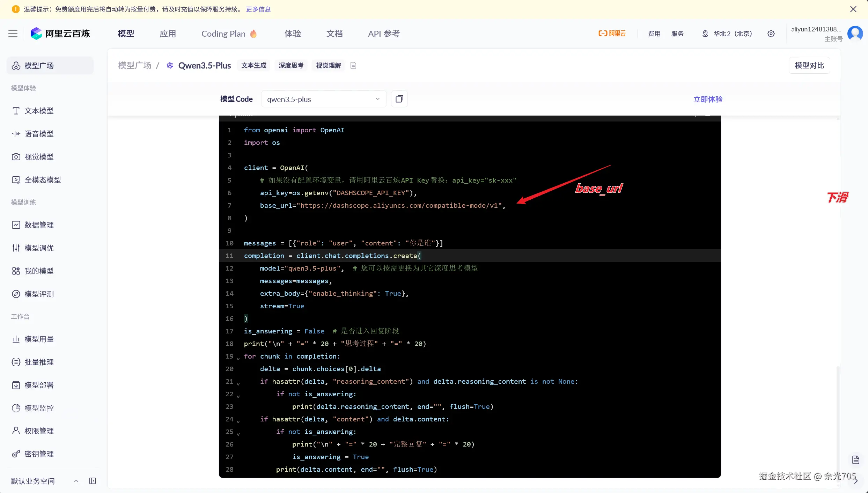The width and height of the screenshot is (868, 493).
Task: Click the copy model code icon
Action: [399, 99]
